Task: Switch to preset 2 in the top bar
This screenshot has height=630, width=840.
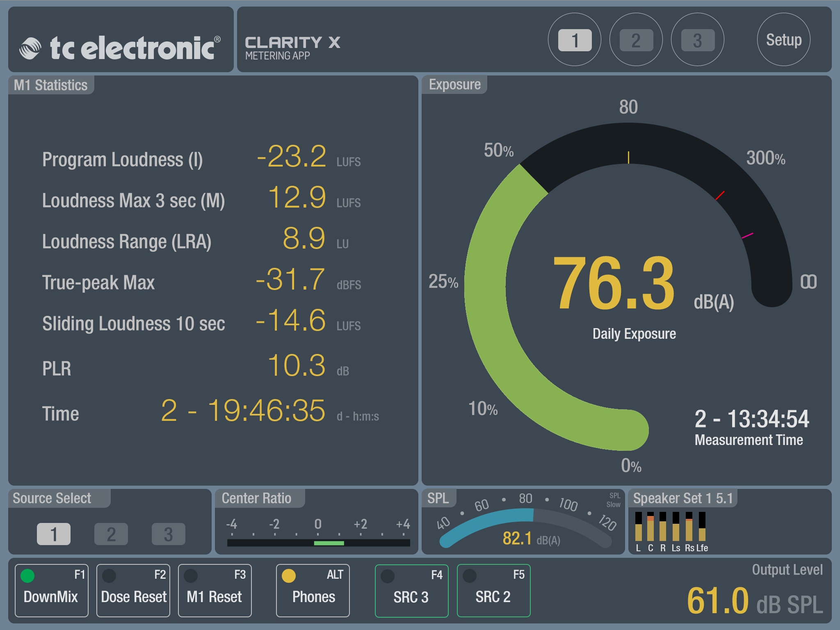Action: 636,40
